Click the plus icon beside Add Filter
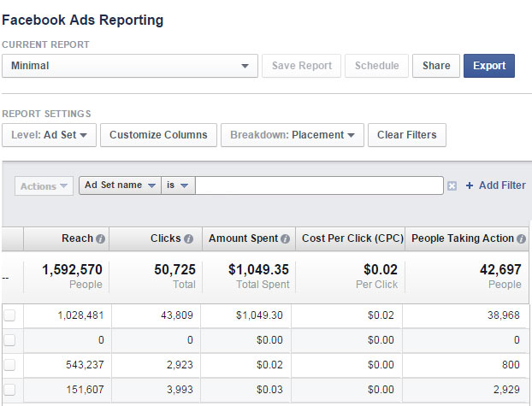Image resolution: width=532 pixels, height=406 pixels. (x=470, y=185)
